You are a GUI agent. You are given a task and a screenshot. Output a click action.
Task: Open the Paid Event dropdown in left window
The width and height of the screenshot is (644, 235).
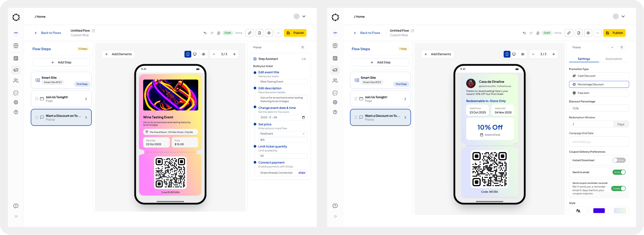point(283,134)
